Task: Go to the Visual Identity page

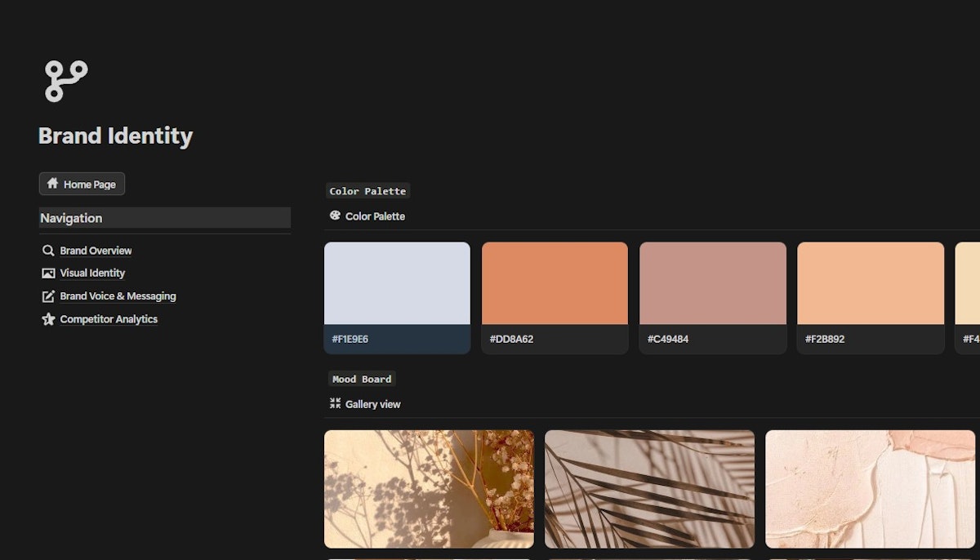Action: [x=92, y=273]
